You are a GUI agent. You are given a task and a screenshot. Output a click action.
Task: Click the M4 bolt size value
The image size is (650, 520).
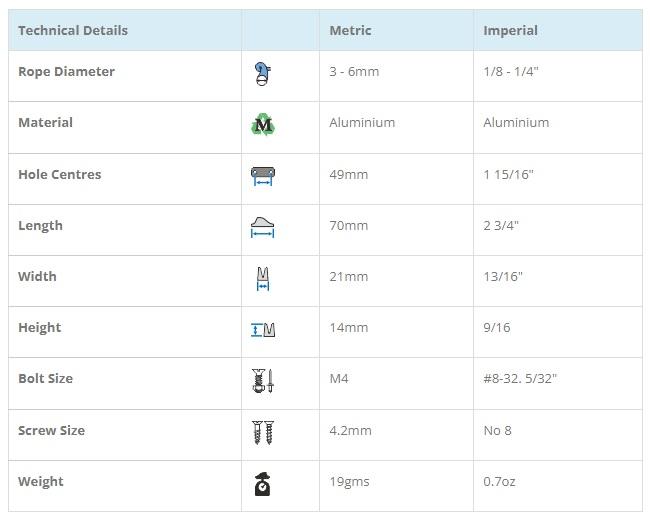[x=339, y=379]
